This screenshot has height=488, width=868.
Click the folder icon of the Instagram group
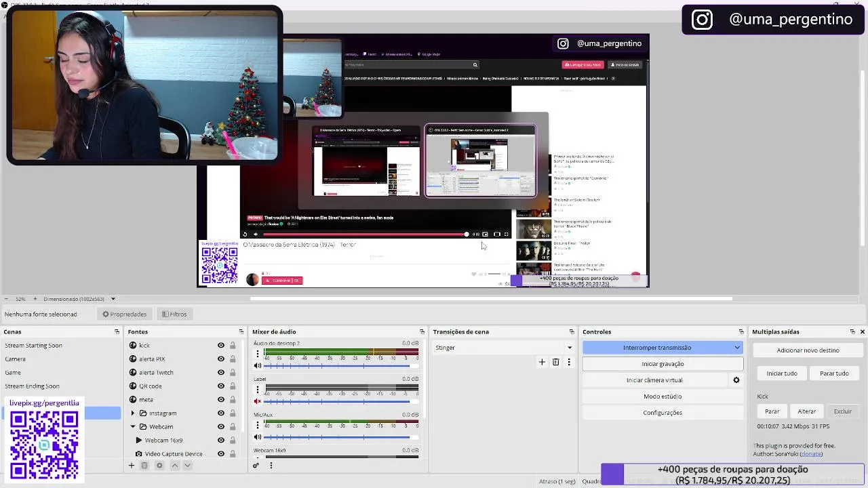[143, 413]
